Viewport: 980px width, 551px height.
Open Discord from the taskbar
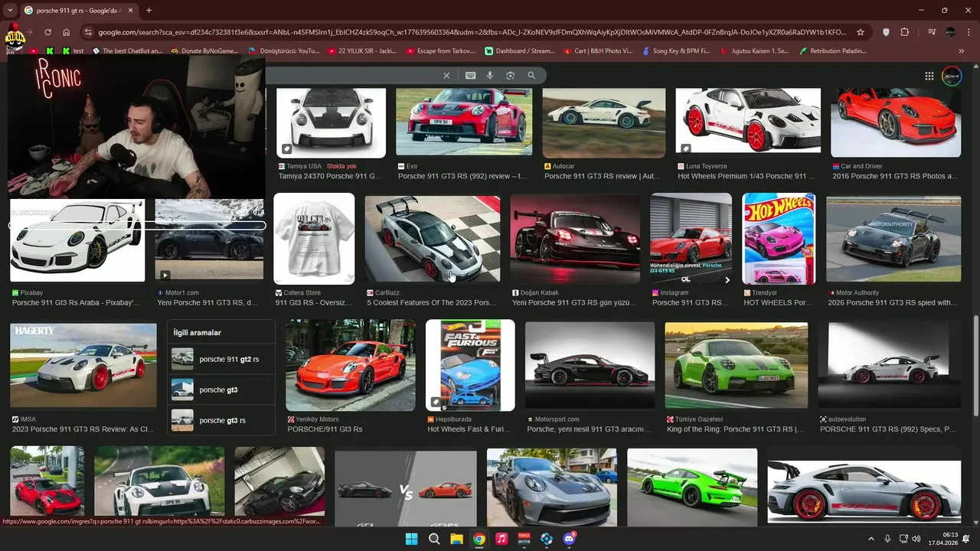pyautogui.click(x=569, y=539)
